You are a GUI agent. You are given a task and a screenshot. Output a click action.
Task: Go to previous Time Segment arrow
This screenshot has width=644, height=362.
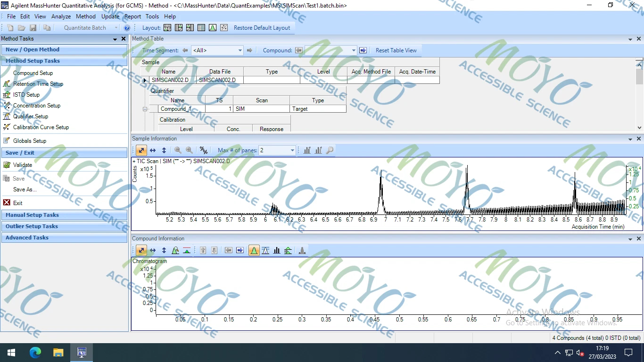click(185, 50)
